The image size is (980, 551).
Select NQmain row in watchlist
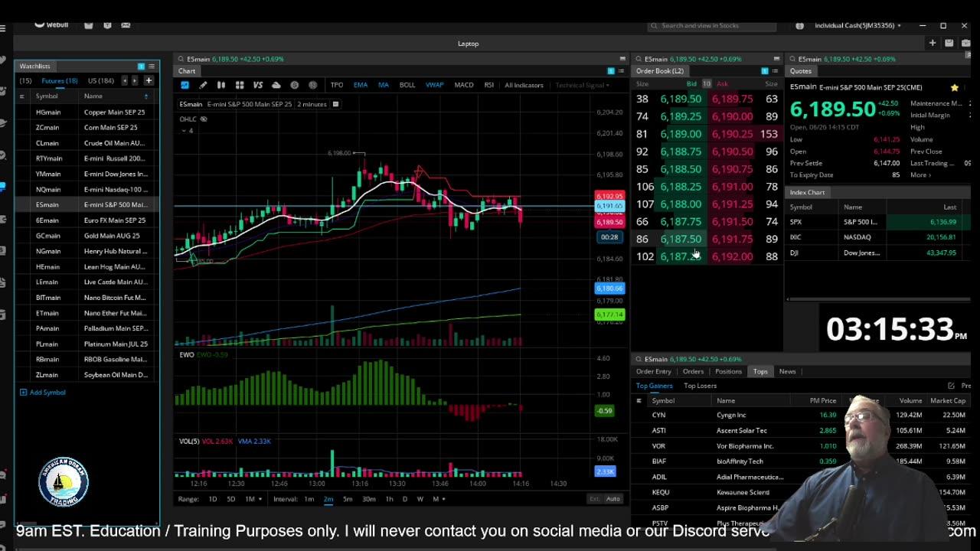(87, 189)
